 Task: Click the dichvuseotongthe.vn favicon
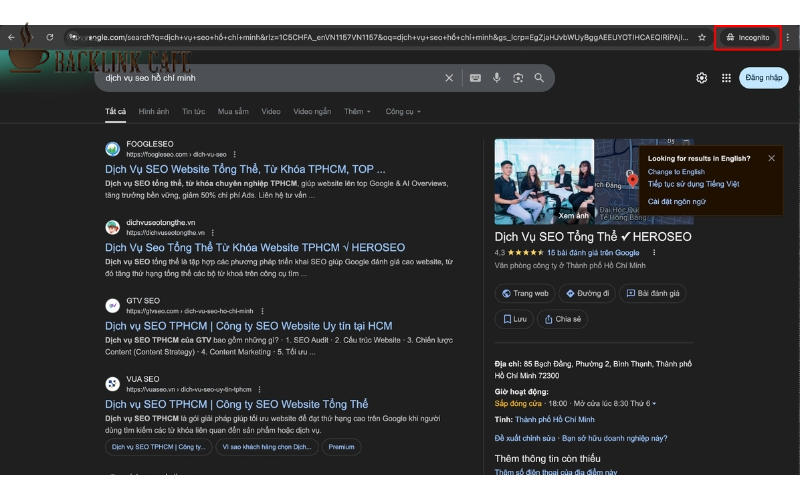(112, 227)
